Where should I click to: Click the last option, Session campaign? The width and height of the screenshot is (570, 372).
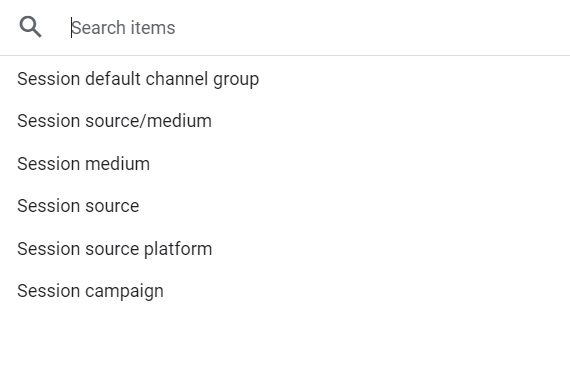[285, 291]
